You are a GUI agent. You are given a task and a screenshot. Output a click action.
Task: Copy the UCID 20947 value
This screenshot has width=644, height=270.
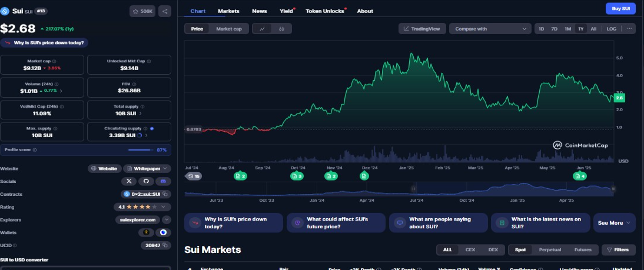[165, 245]
